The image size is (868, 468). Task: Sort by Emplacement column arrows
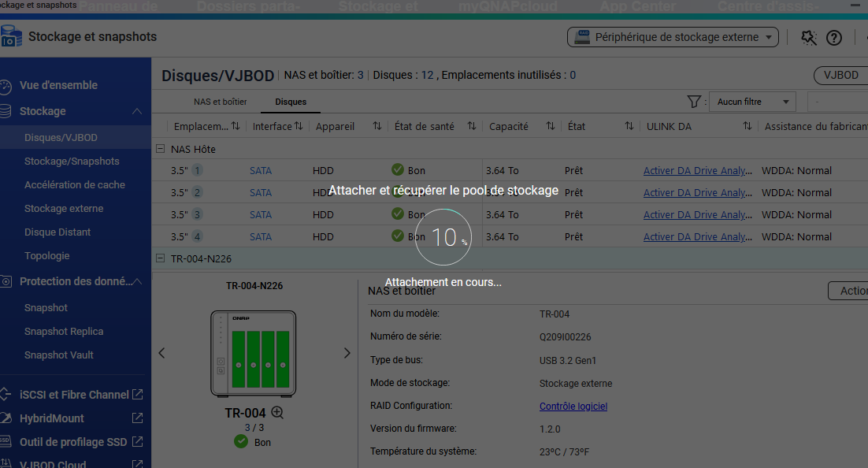235,126
